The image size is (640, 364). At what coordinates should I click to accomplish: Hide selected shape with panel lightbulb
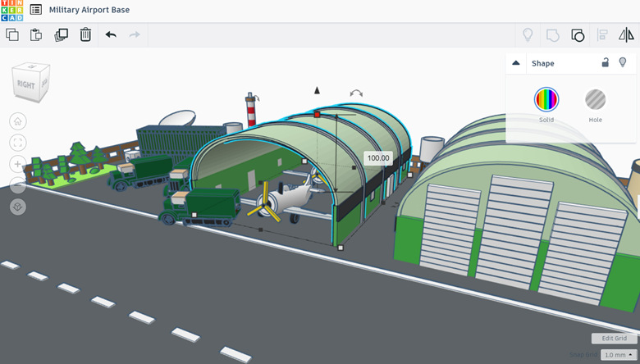(623, 62)
